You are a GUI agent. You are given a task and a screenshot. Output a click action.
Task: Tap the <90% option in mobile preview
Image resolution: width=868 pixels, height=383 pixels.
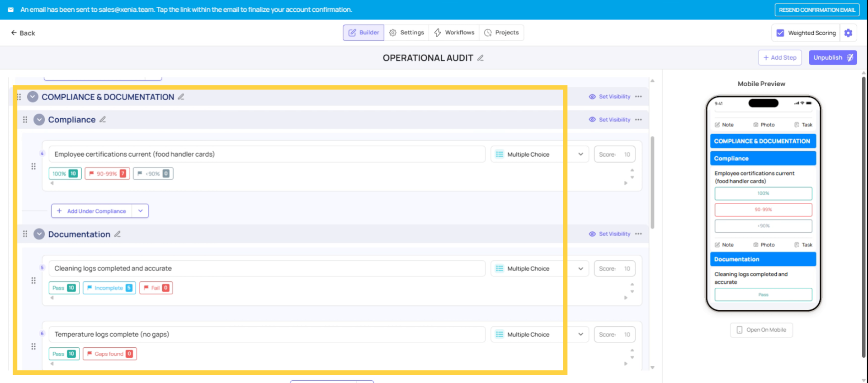click(763, 226)
